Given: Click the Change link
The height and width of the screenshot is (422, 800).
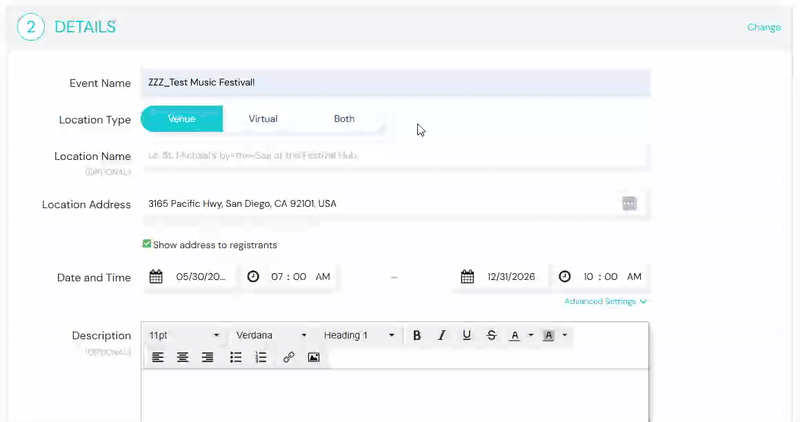Looking at the screenshot, I should coord(764,27).
